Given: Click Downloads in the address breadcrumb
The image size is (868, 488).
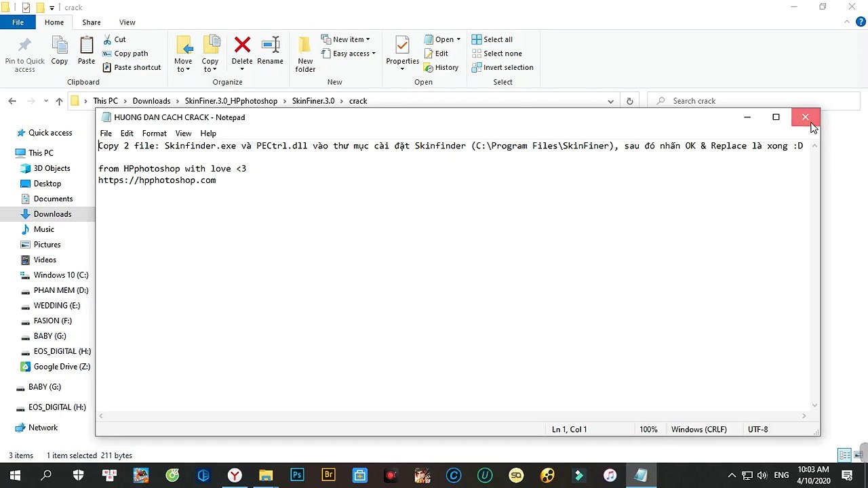Looking at the screenshot, I should point(151,101).
